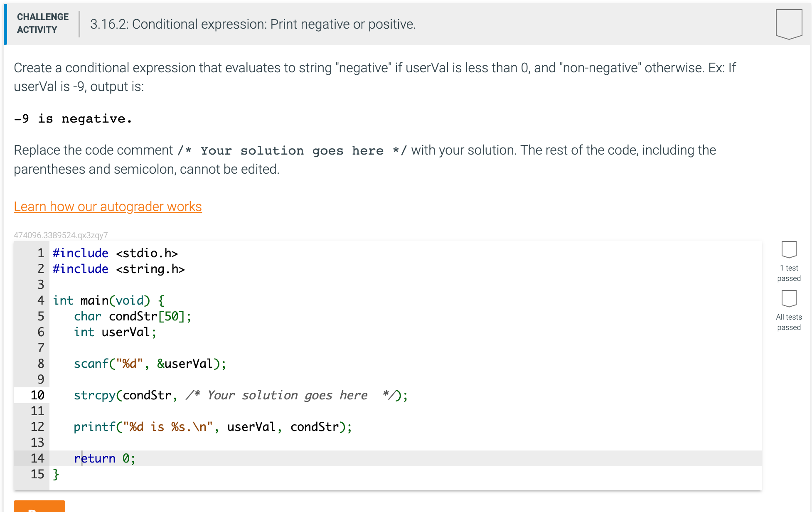Click 'int main(void) {' on line 4
812x512 pixels.
109,300
